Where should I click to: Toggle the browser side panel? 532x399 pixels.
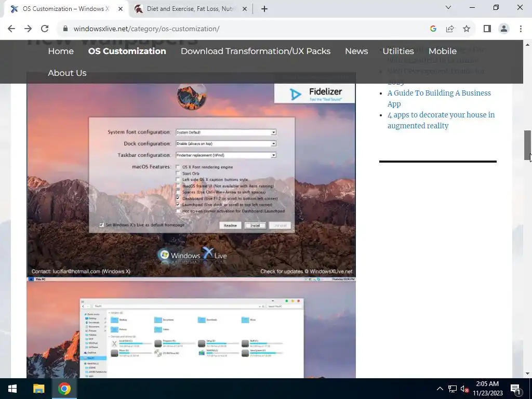[x=487, y=29]
